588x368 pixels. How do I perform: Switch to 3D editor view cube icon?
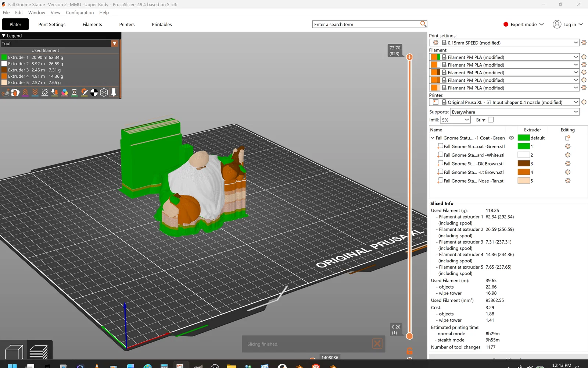pos(14,352)
